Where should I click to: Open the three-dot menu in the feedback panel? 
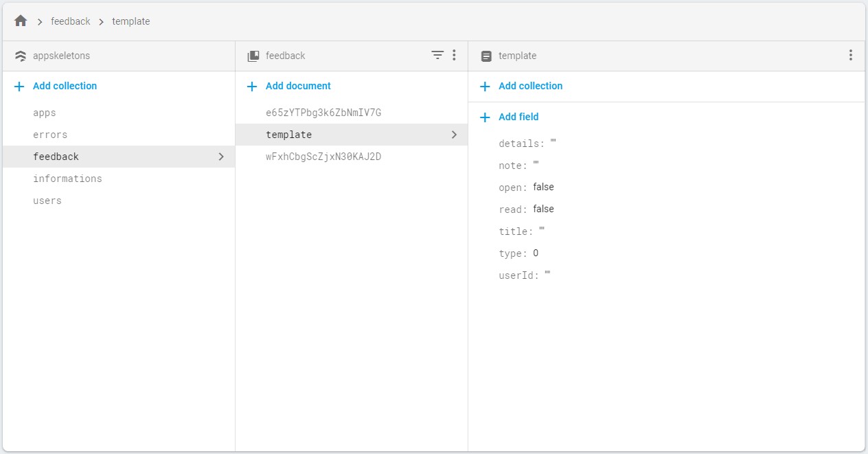click(455, 56)
